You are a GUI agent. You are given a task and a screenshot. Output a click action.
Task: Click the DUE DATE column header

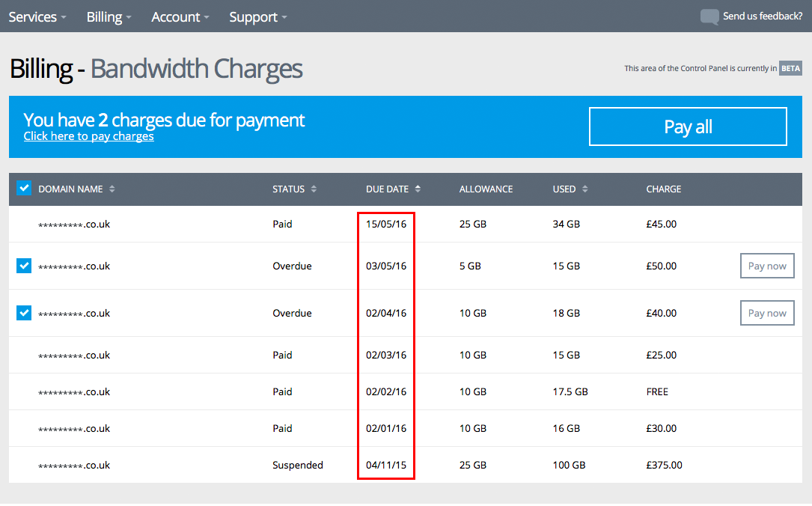coord(388,189)
